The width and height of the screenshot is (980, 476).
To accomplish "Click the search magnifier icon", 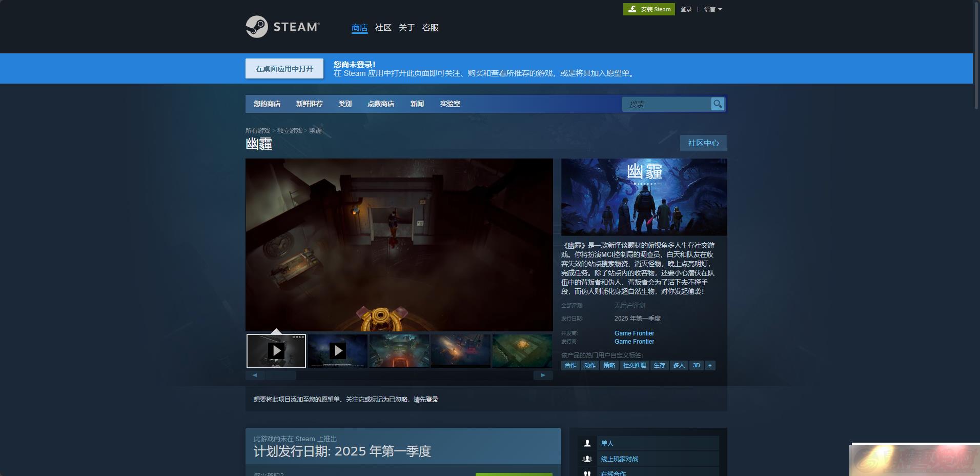I will pyautogui.click(x=718, y=104).
